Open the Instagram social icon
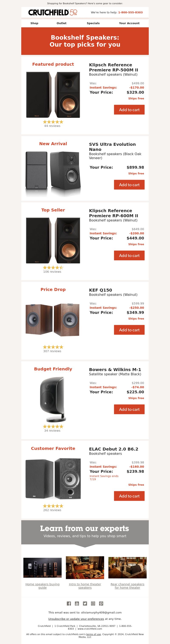 click(x=93, y=604)
